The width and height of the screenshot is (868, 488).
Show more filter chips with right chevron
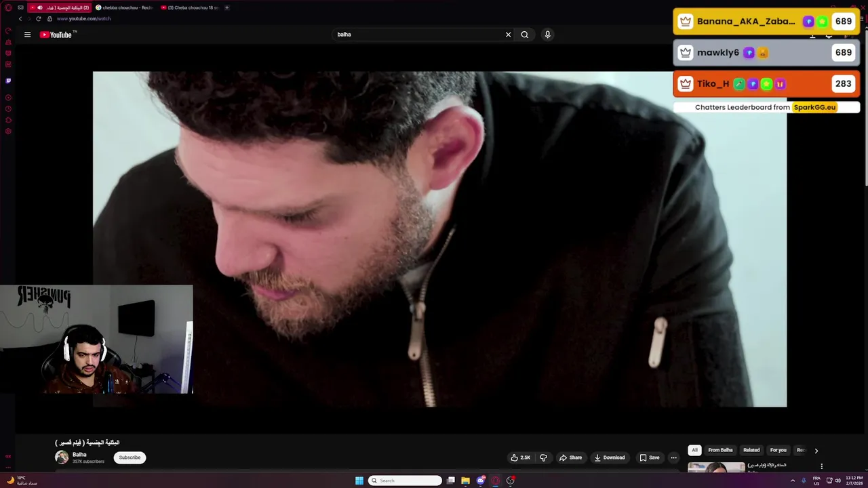[816, 451]
